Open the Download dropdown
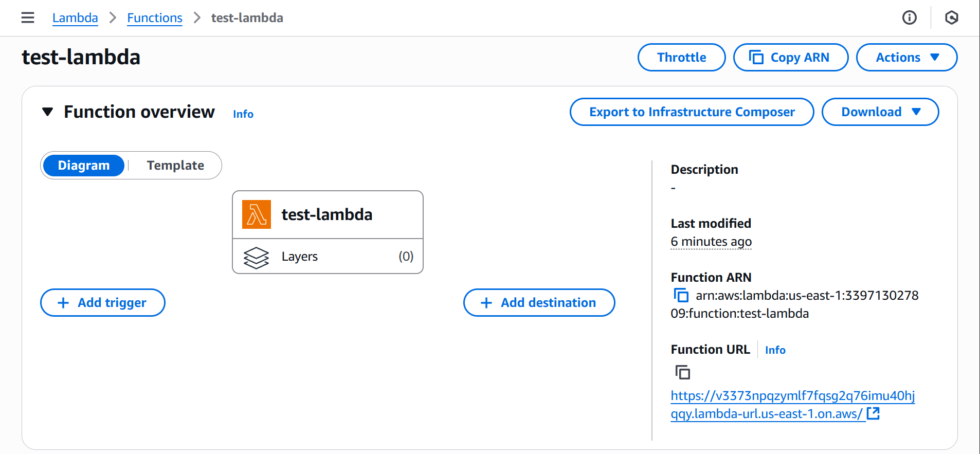 (880, 112)
